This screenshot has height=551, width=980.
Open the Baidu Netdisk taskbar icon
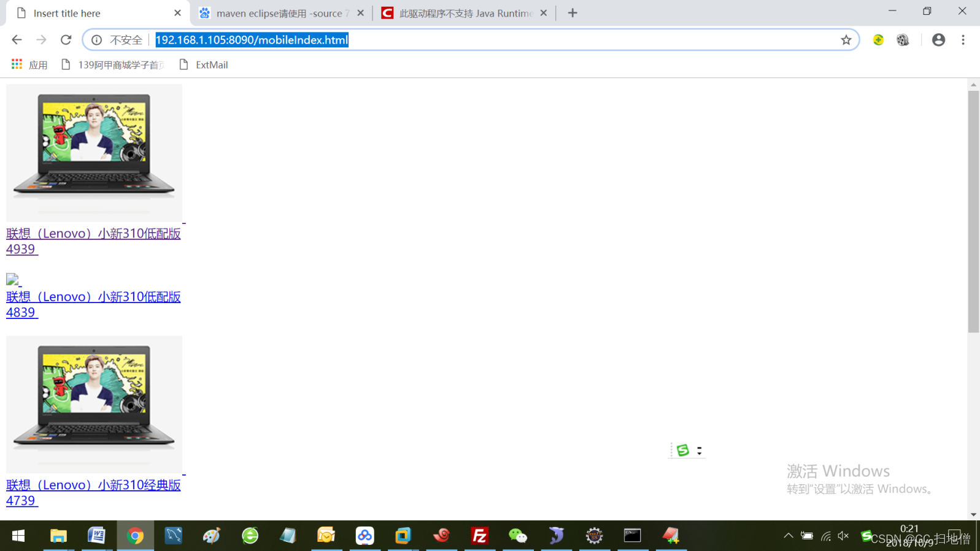point(365,536)
